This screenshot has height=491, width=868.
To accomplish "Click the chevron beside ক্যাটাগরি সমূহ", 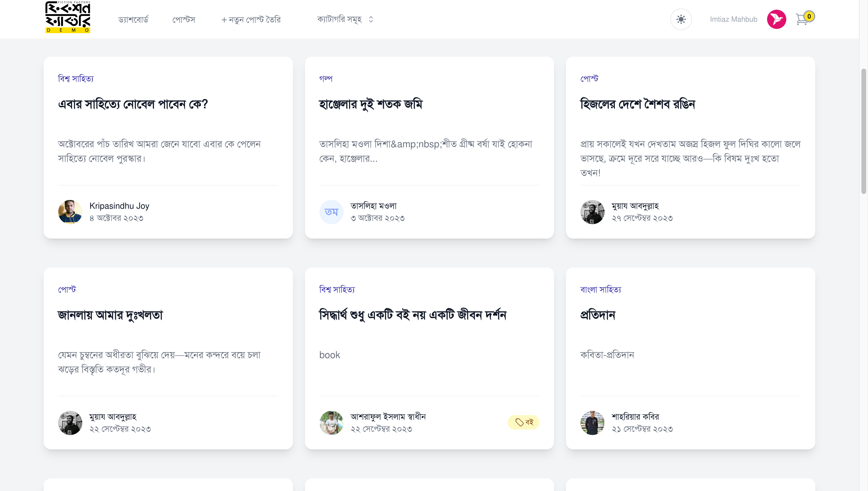I will 371,19.
